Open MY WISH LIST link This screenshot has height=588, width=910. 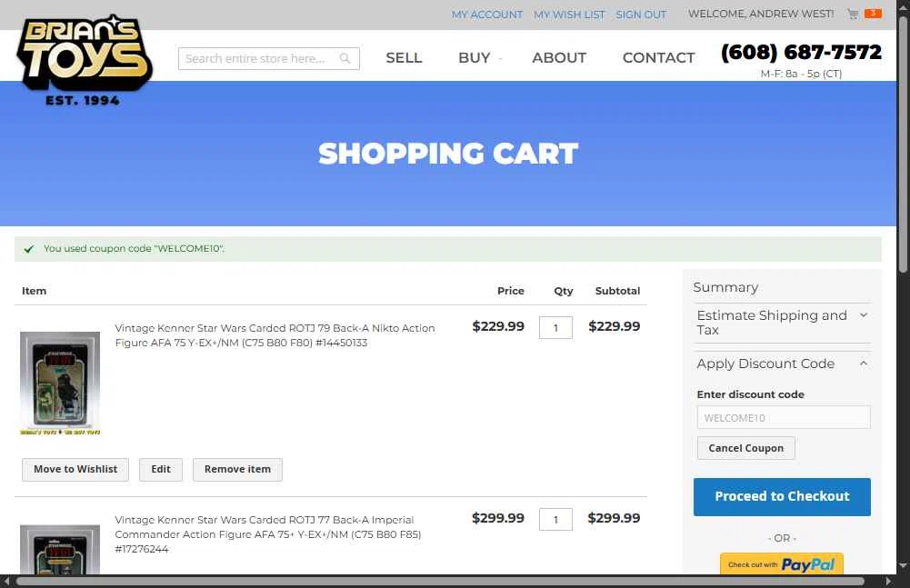569,15
